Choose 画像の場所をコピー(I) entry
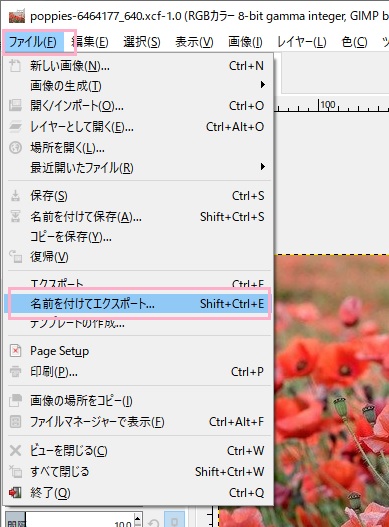Viewport: 389px width, 527px height. (139, 400)
